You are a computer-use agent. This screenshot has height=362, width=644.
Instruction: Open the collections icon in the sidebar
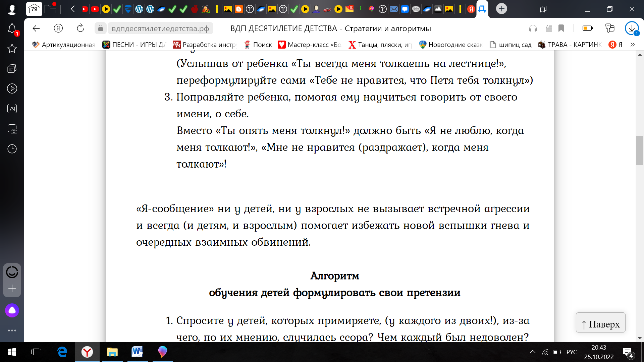pos(12,69)
